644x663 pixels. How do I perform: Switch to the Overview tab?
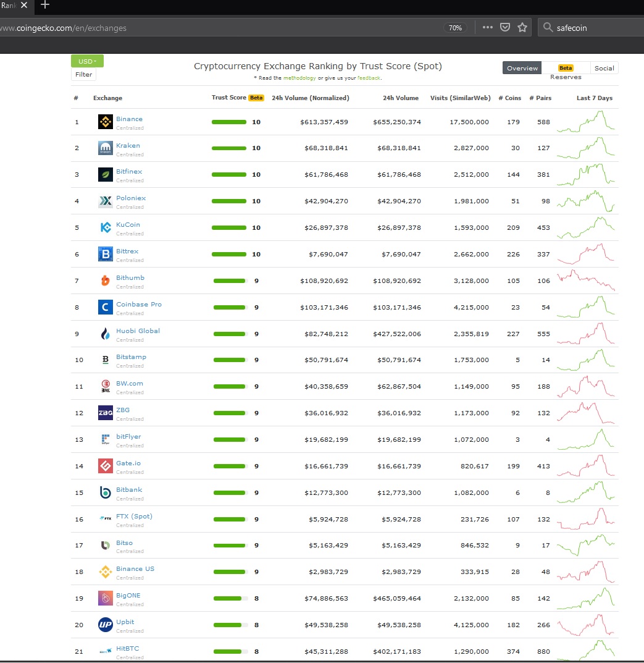coord(522,68)
